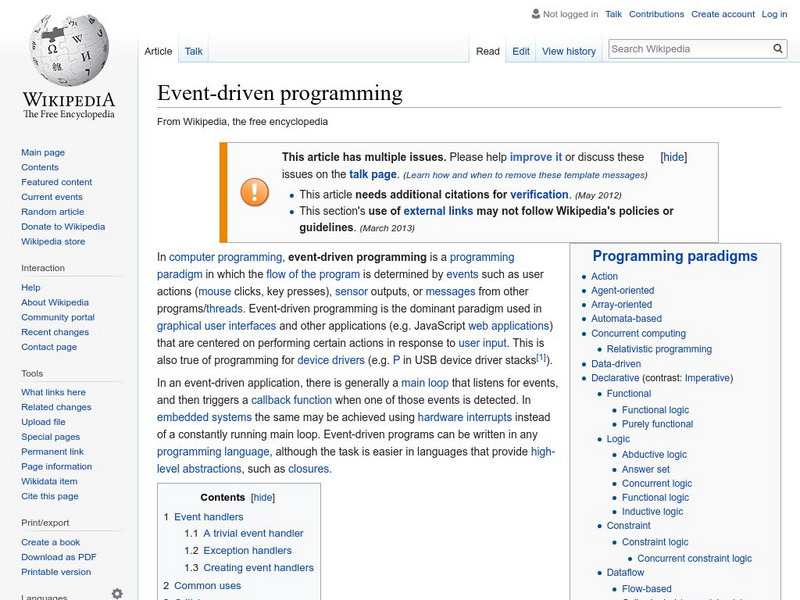Jump to 'Exception handlers' section
Screen dimensions: 800x600
(x=247, y=551)
